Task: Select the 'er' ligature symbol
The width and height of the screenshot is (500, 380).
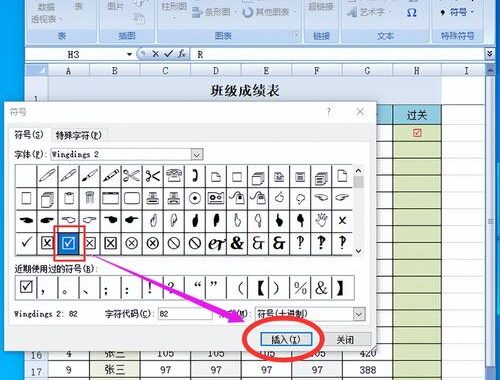Action: (216, 243)
